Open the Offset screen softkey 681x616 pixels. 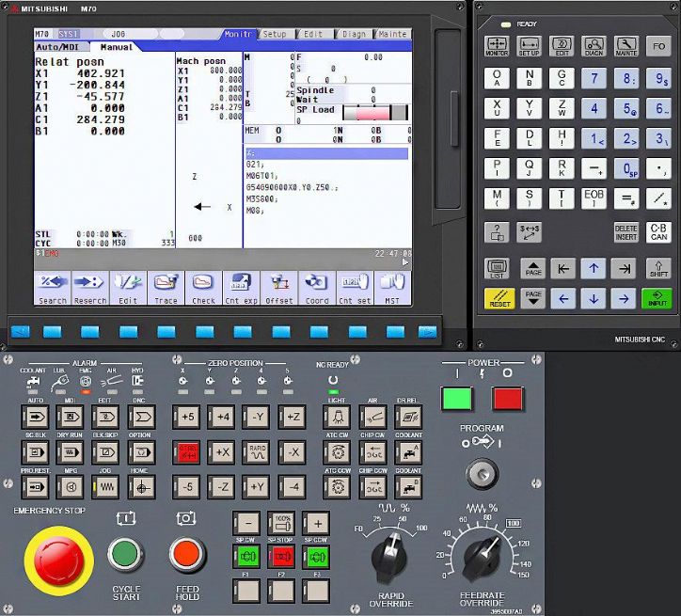278,287
